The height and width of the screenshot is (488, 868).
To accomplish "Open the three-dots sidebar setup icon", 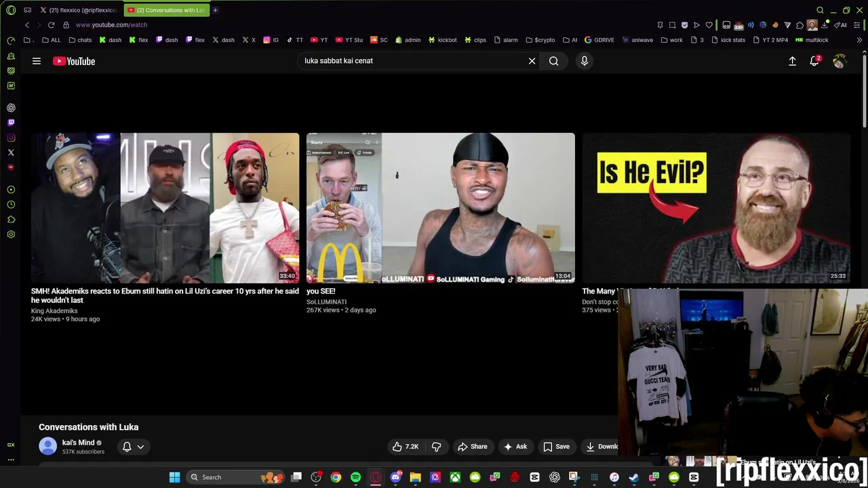I will click(11, 460).
